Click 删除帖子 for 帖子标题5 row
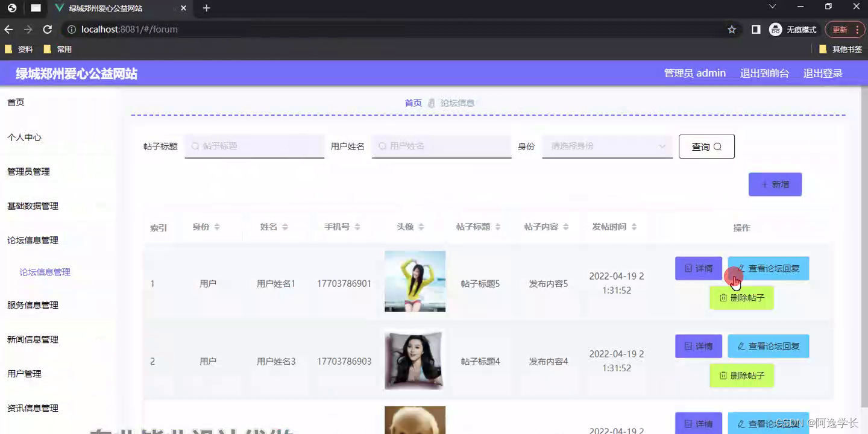 741,298
